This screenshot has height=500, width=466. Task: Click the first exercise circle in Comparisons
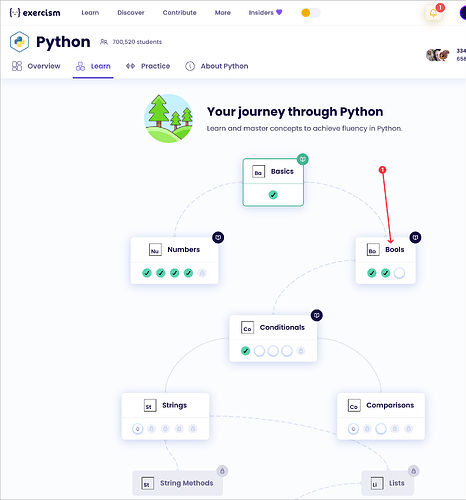(x=353, y=429)
